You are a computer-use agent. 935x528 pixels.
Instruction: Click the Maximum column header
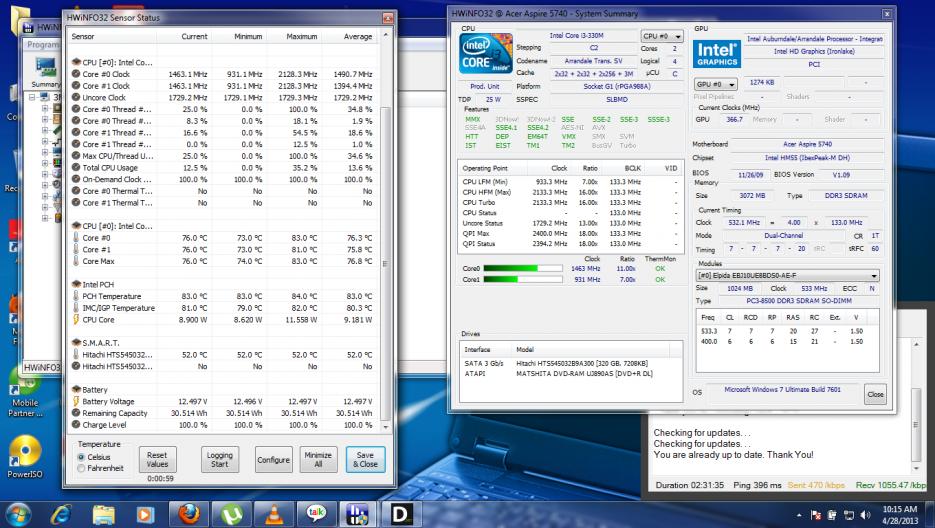tap(301, 36)
